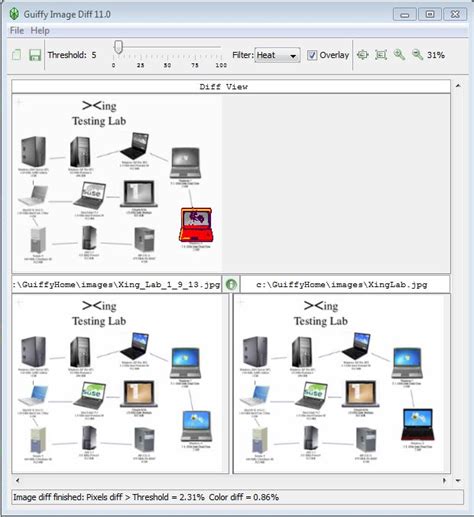Click the Diff View header label
Image resolution: width=474 pixels, height=517 pixels.
(224, 87)
